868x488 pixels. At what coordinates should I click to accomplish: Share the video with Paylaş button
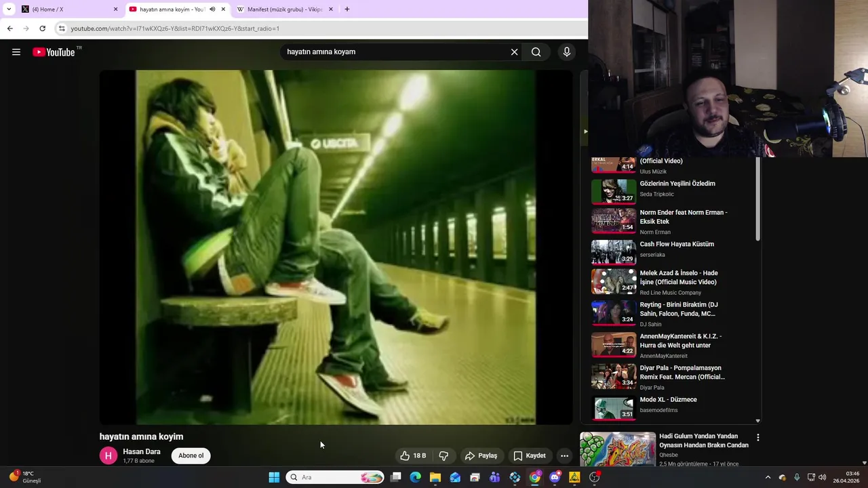(481, 455)
